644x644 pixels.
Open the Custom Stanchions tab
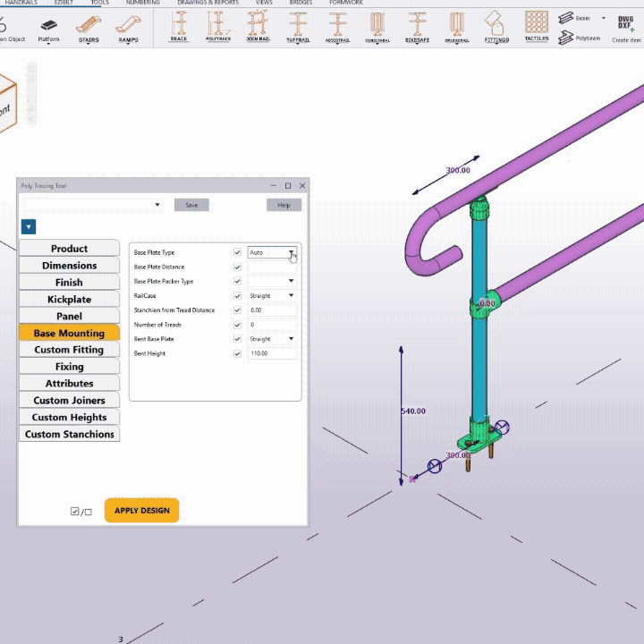tap(69, 435)
